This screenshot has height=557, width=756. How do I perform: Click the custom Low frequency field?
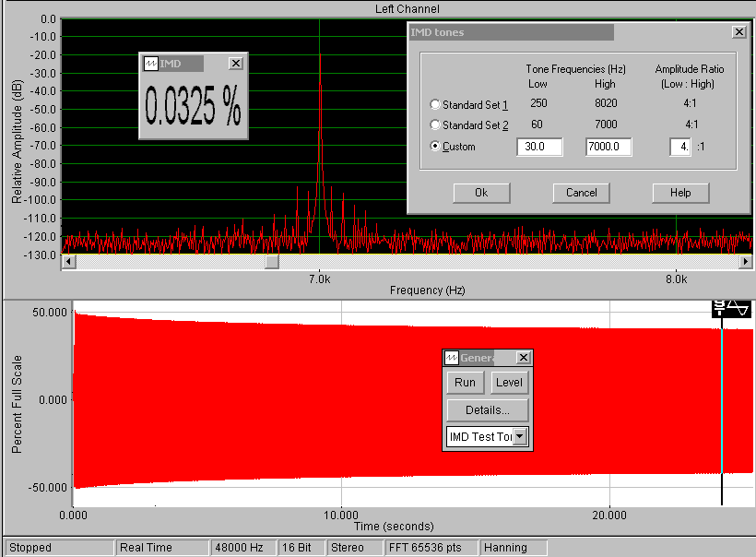click(539, 147)
